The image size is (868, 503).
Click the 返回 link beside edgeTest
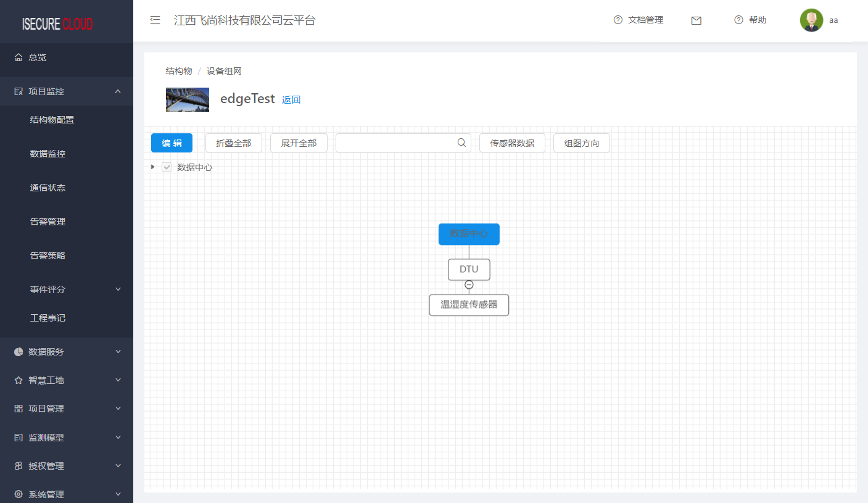coord(291,100)
